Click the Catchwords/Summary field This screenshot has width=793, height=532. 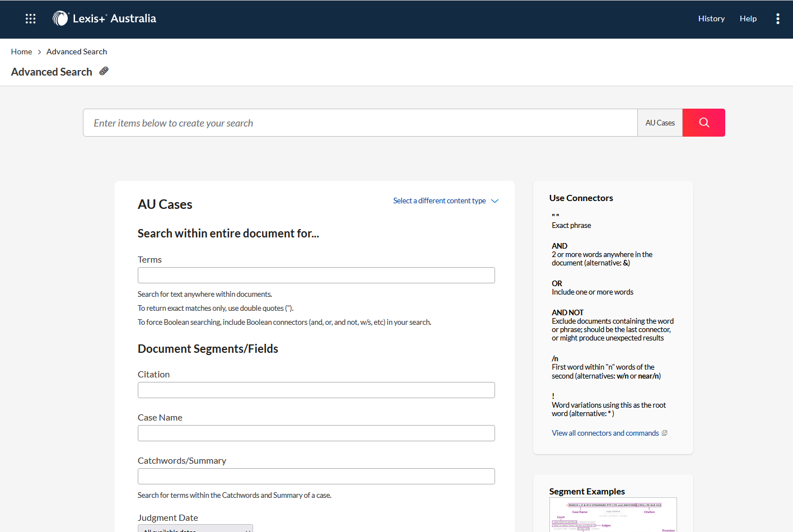tap(316, 476)
